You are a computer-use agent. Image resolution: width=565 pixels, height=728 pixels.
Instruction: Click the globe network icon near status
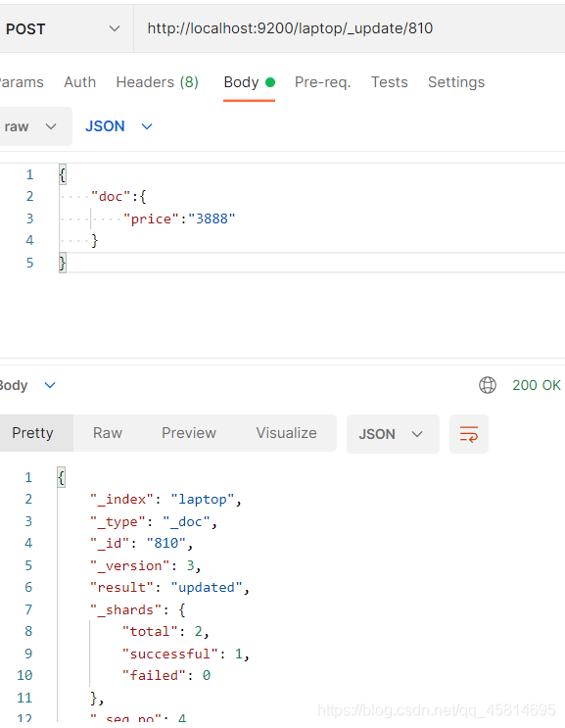click(487, 385)
